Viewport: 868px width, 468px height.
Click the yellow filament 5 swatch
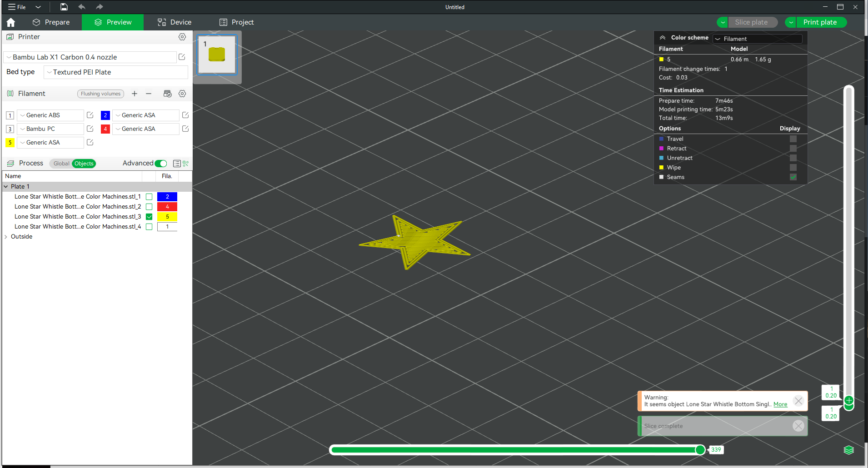click(x=10, y=143)
